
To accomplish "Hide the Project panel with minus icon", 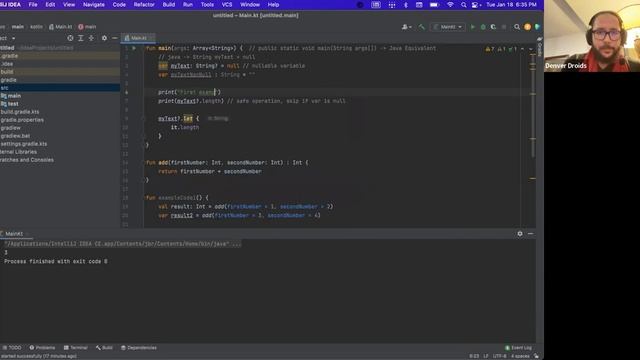I will tap(115, 38).
